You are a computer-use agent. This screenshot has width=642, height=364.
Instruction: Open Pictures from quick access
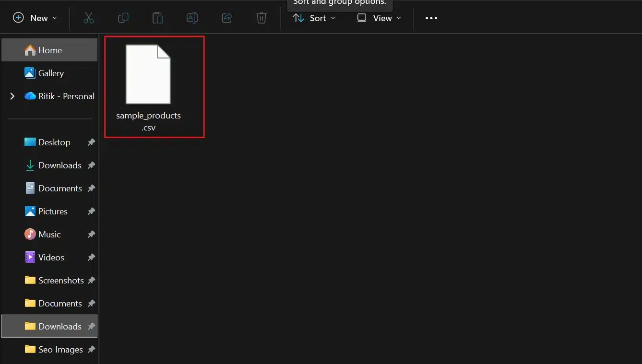(x=46, y=211)
